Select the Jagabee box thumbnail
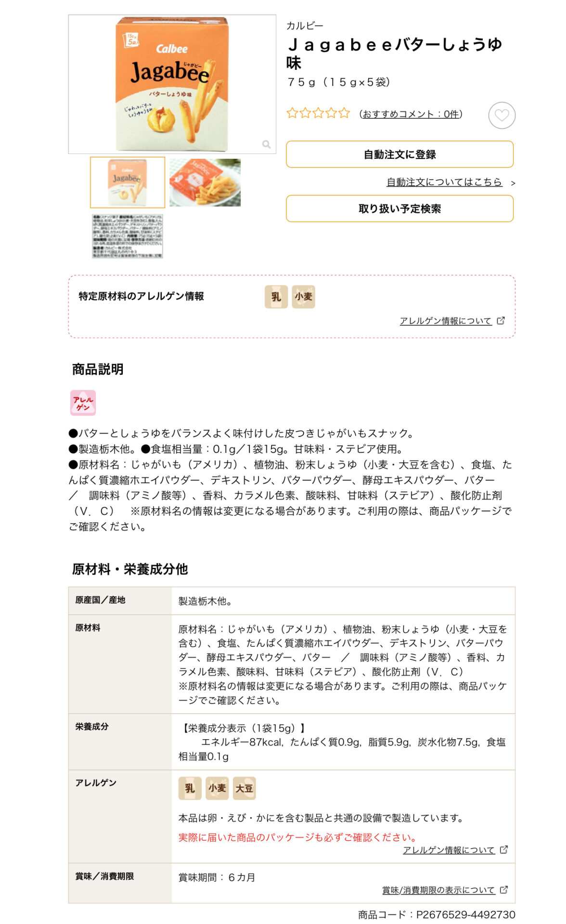The width and height of the screenshot is (566, 924). (128, 182)
